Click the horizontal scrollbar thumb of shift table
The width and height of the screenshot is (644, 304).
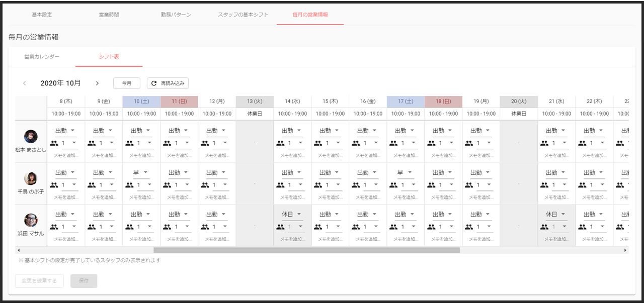(306, 250)
